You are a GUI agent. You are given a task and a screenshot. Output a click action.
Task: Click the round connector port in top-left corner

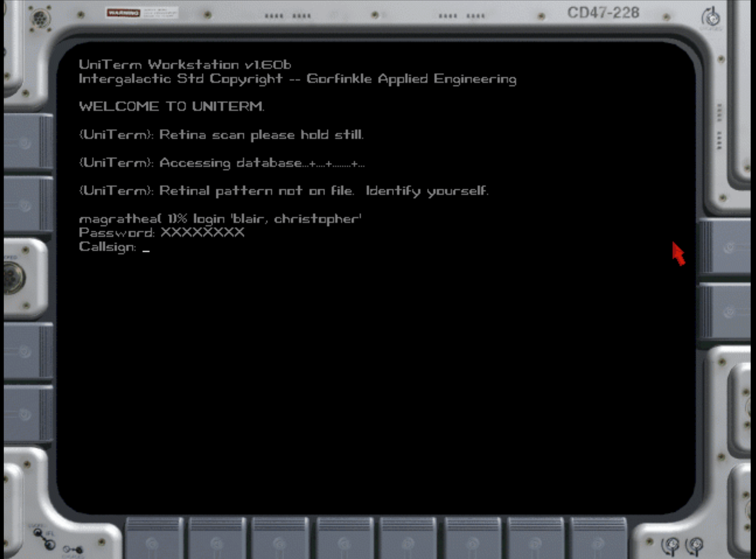(39, 19)
